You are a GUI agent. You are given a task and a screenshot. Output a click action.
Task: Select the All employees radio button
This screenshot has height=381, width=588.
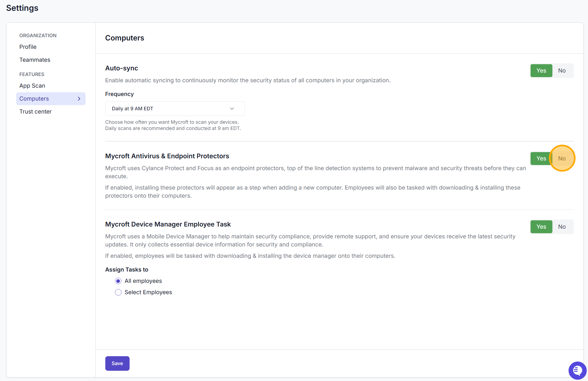[118, 281]
